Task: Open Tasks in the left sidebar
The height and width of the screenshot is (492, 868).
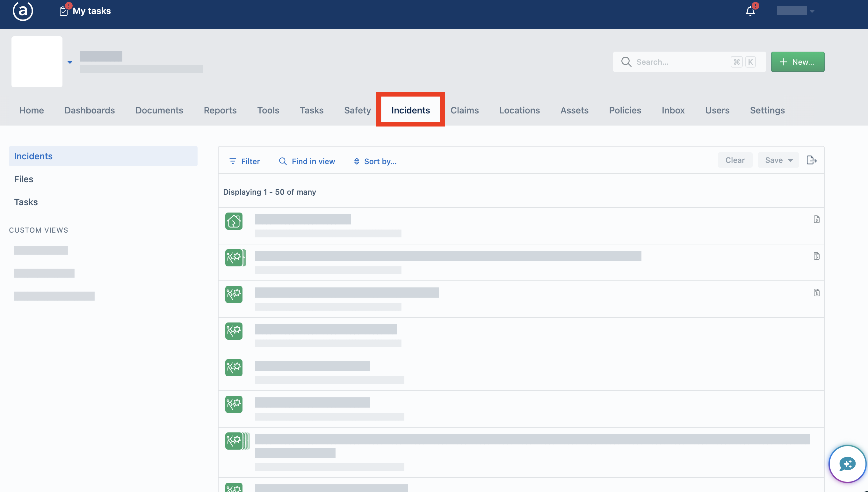Action: [x=26, y=202]
